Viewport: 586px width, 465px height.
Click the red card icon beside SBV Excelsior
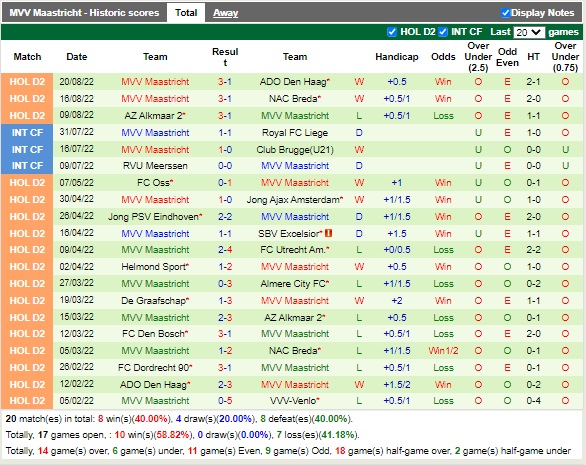(x=329, y=233)
